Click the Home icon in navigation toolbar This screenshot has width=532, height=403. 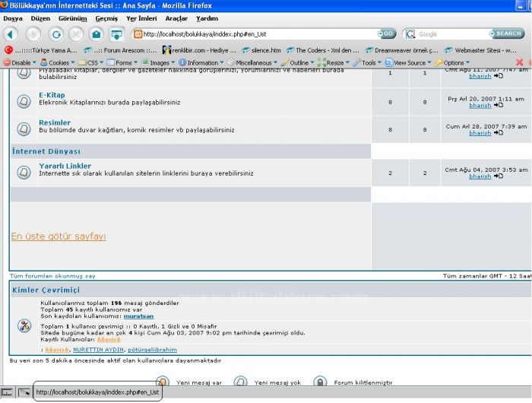[x=96, y=34]
